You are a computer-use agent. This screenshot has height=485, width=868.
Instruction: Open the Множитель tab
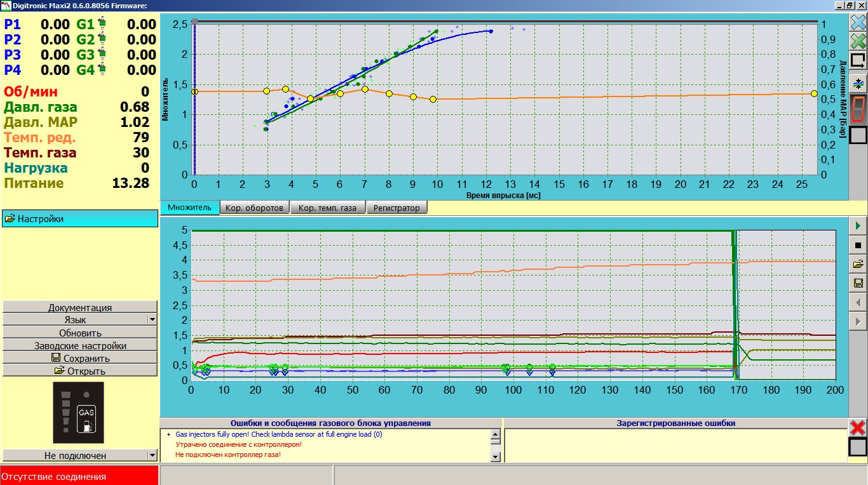tap(190, 208)
